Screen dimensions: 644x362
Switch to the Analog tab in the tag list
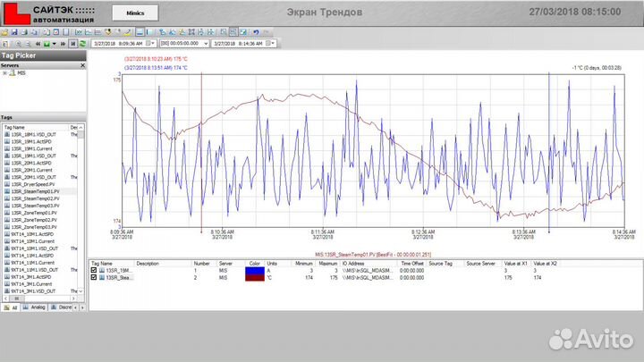(x=37, y=307)
